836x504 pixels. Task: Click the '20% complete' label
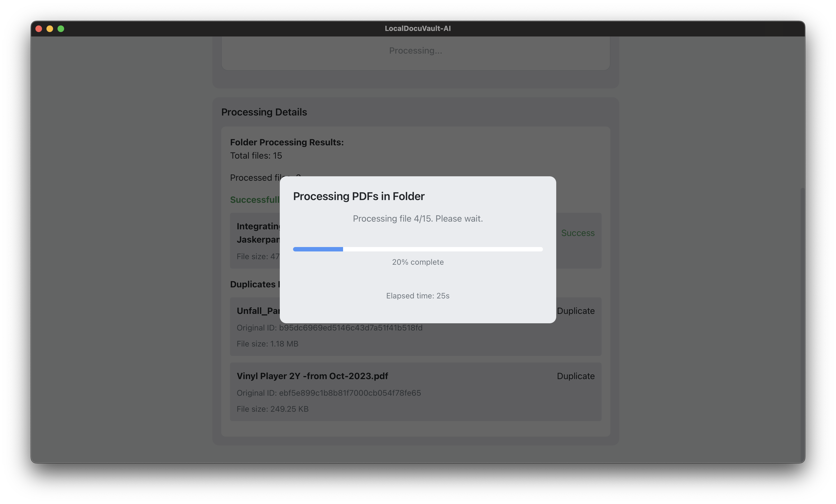(x=418, y=262)
